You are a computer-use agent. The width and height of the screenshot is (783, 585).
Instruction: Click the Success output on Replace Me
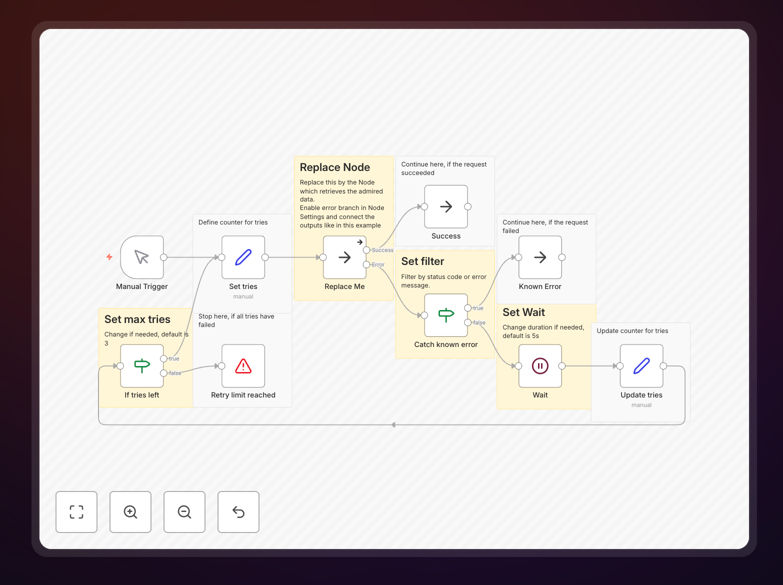tap(367, 250)
